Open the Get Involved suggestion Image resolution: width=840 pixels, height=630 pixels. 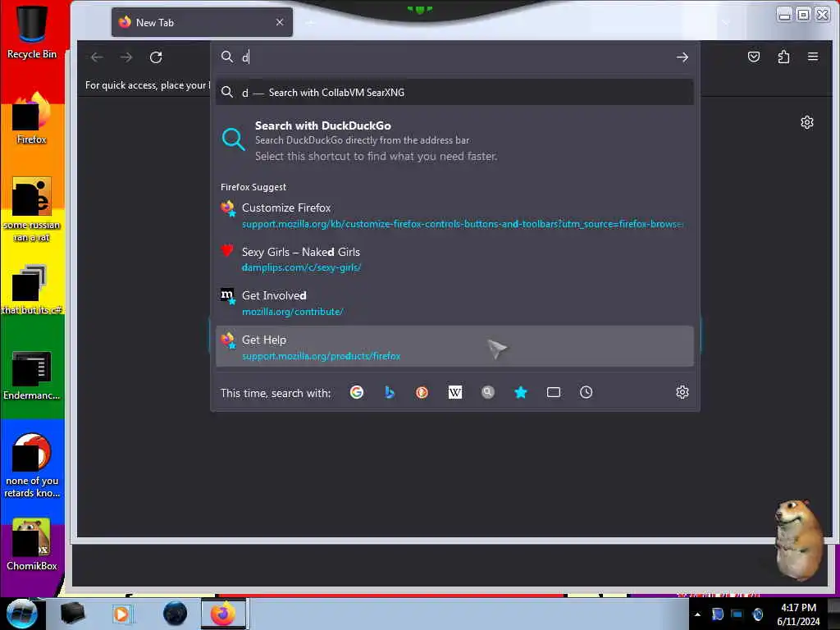(x=454, y=303)
